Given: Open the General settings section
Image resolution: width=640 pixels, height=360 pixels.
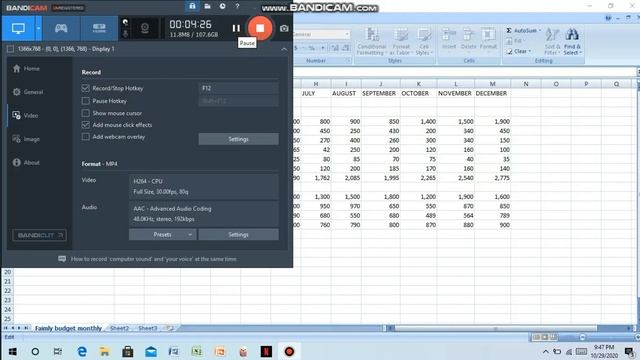Looking at the screenshot, I should (x=28, y=92).
